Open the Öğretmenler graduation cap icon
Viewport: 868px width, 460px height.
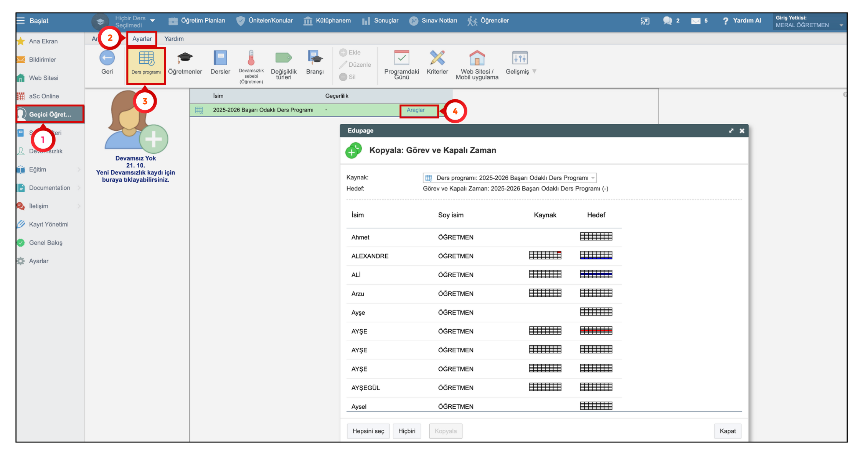tap(185, 58)
